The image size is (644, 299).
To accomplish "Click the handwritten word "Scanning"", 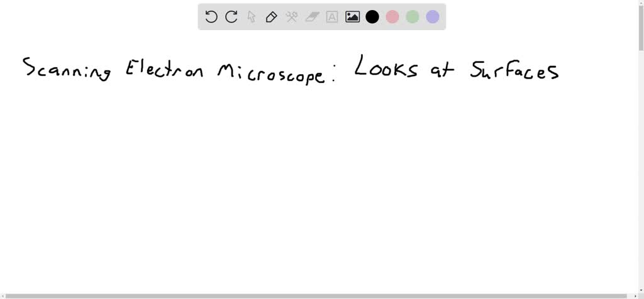I will [67, 69].
